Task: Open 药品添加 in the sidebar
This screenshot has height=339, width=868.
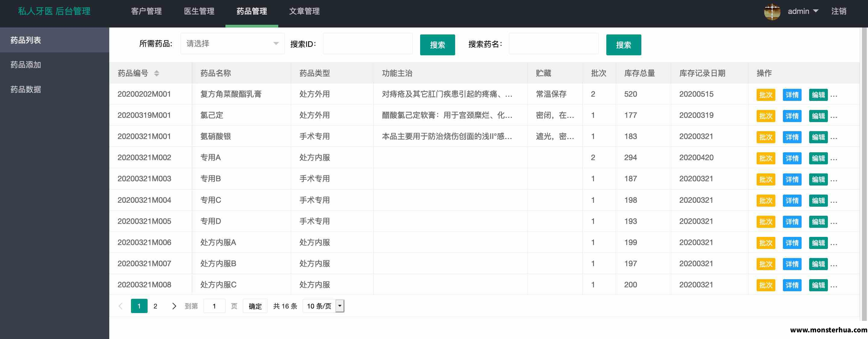Action: [55, 65]
